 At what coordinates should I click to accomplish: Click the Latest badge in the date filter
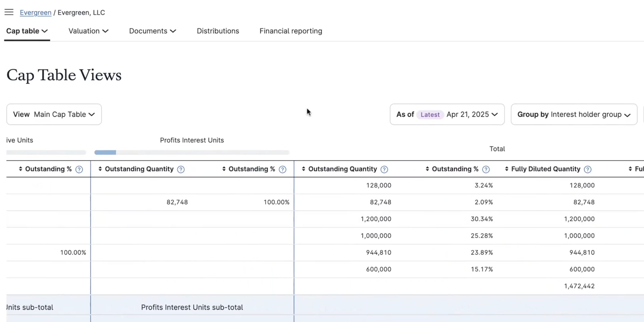pyautogui.click(x=430, y=114)
